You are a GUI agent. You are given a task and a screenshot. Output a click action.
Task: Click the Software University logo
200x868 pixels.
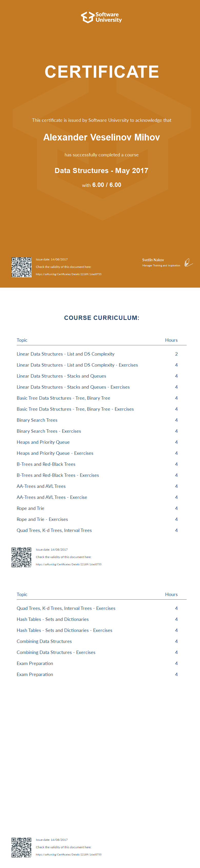101,17
